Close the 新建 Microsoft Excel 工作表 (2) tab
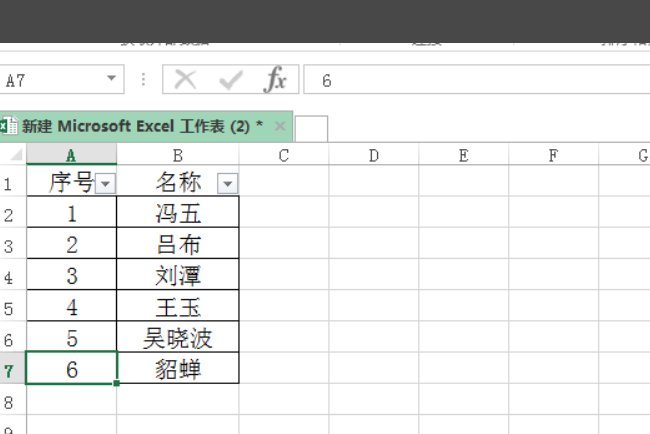Viewport: 650px width, 434px height. tap(280, 126)
